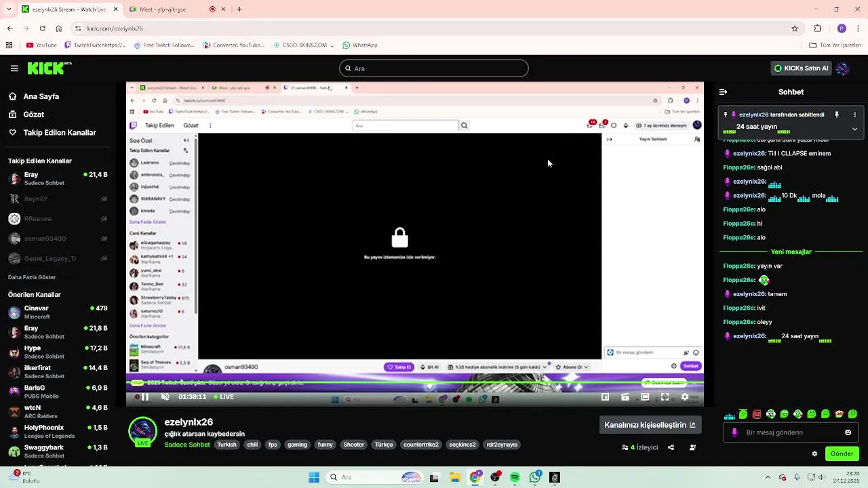This screenshot has width=868, height=488.
Task: Collapse the Sohbet chat panel
Action: [x=723, y=91]
